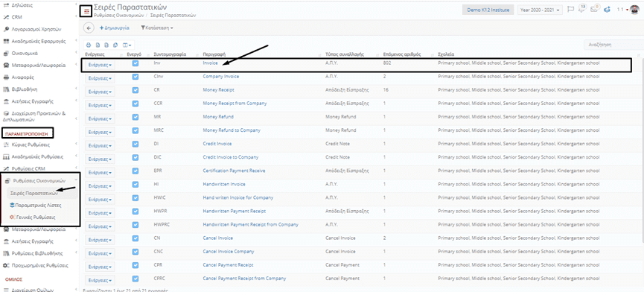Click the print icon in table toolbar
Screen dimensions: 644x292
click(89, 45)
